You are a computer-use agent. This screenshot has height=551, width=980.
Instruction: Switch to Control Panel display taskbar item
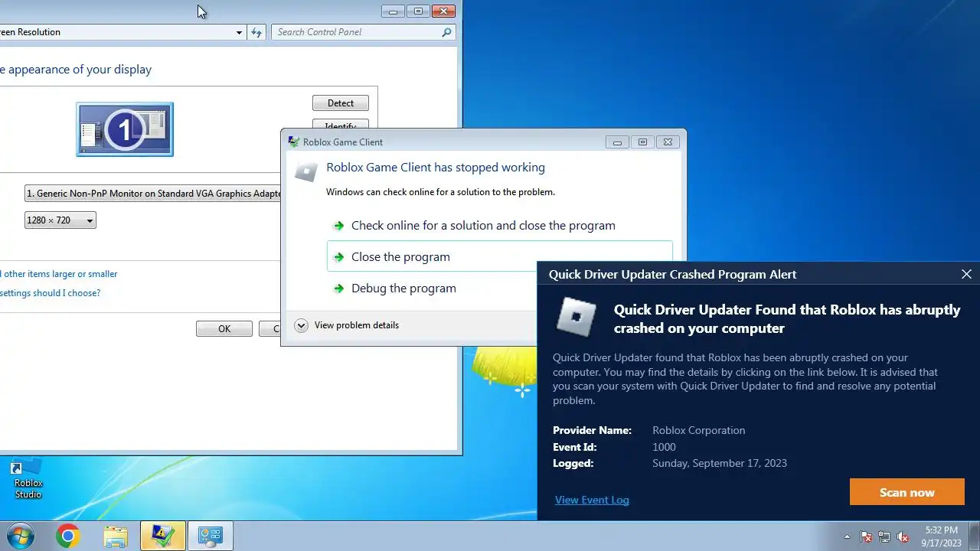[x=211, y=536]
